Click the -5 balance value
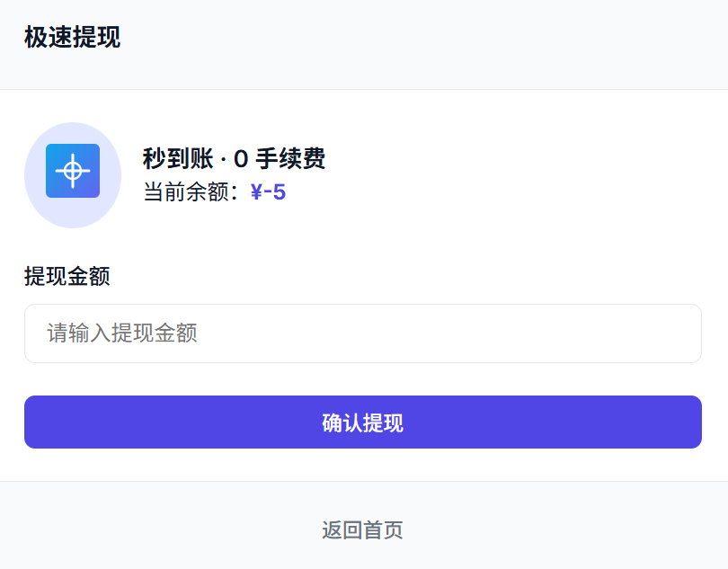728x569 pixels. point(275,191)
